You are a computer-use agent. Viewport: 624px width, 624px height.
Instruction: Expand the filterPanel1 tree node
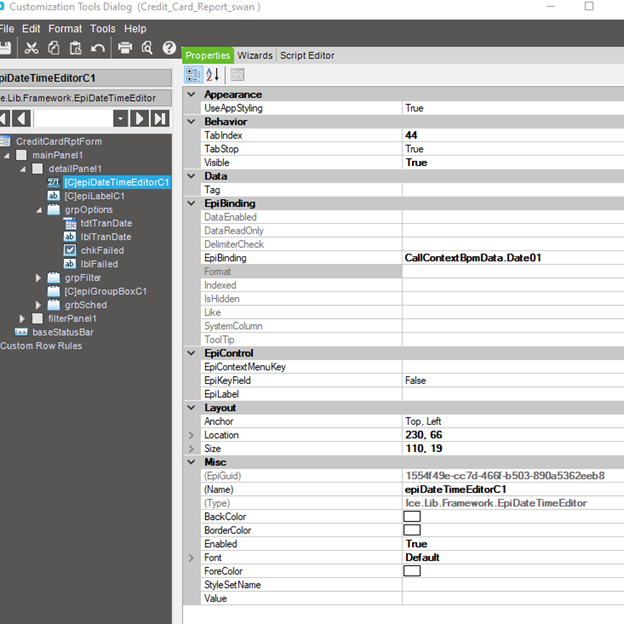(x=23, y=318)
